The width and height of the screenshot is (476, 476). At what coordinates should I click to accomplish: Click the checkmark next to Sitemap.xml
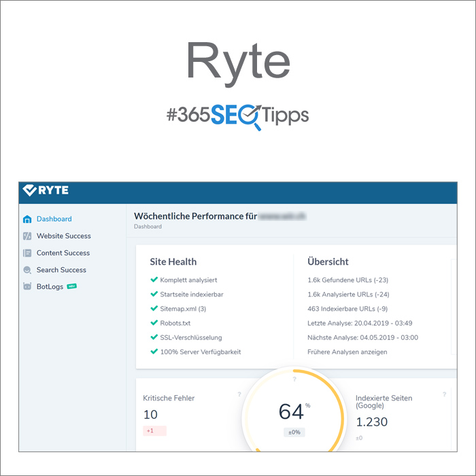[x=154, y=308]
